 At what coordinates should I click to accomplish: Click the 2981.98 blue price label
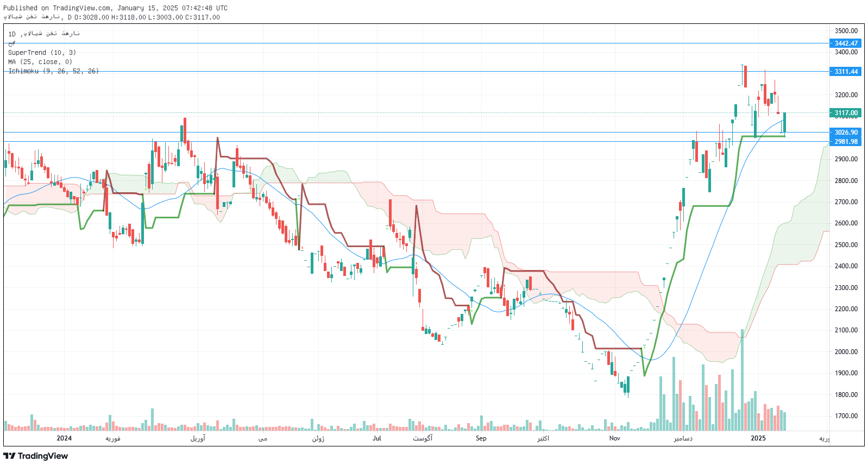click(x=846, y=142)
